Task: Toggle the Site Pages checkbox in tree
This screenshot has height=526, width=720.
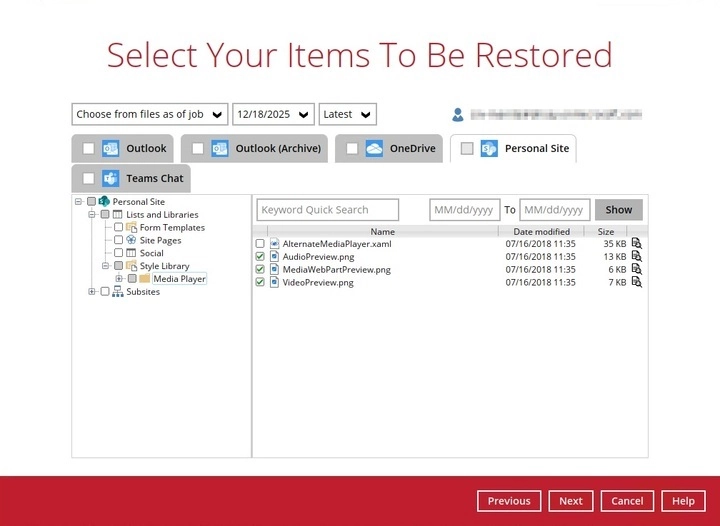Action: pyautogui.click(x=119, y=240)
